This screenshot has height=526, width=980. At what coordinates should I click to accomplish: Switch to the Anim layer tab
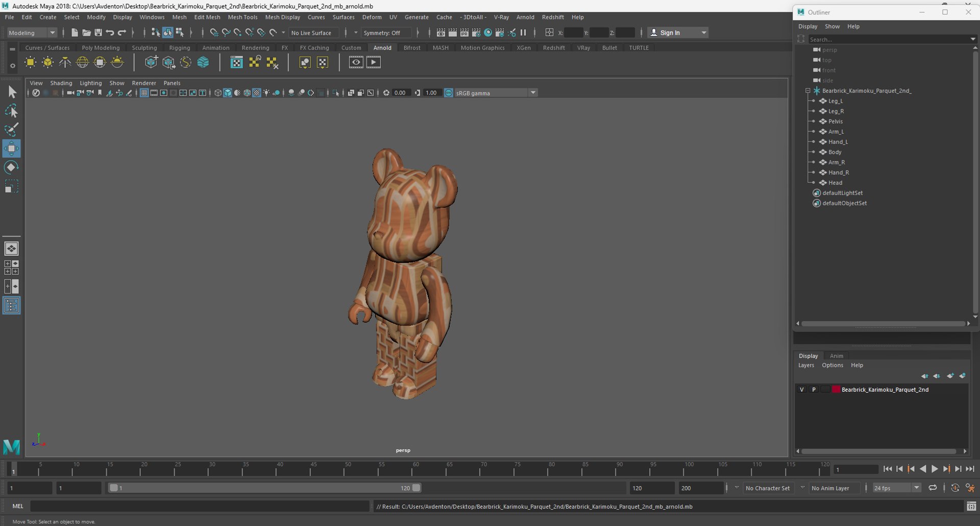coord(836,356)
